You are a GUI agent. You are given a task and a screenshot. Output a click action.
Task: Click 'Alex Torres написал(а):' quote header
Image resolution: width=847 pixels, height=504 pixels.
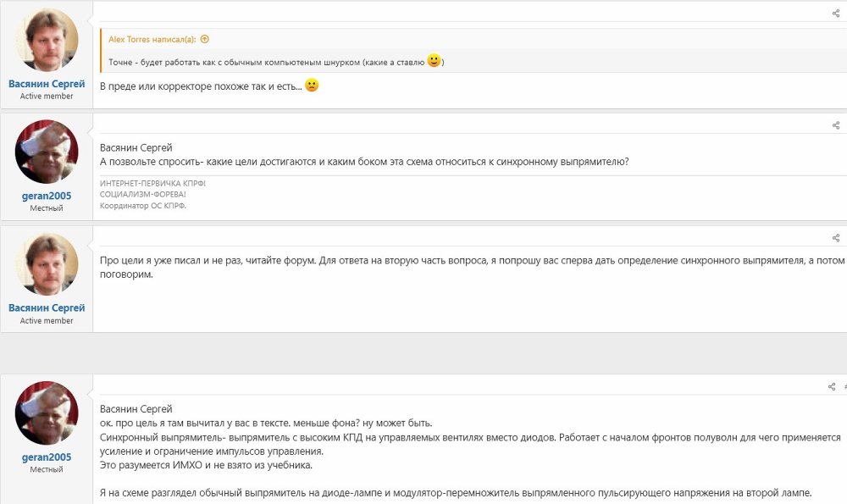point(153,39)
